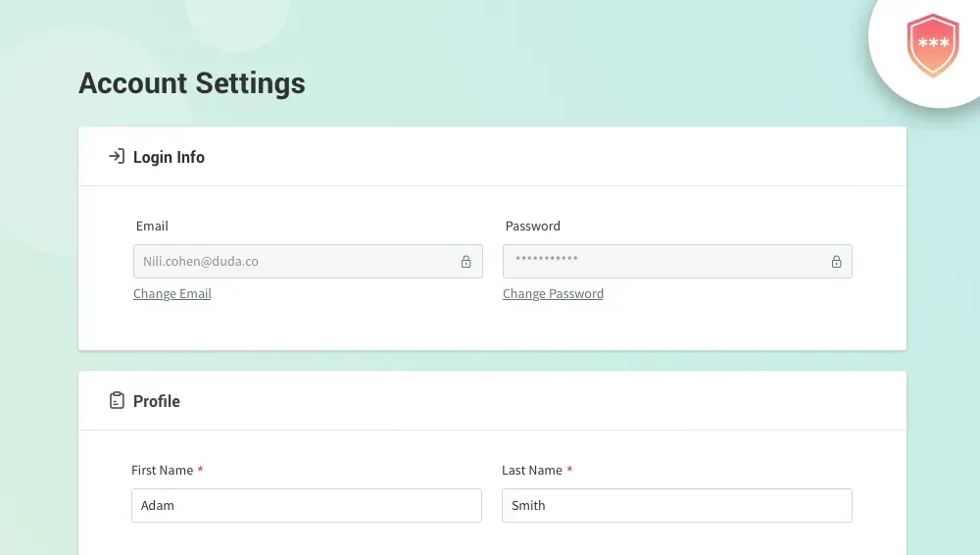
Task: Click the Profile section heading
Action: pos(156,401)
